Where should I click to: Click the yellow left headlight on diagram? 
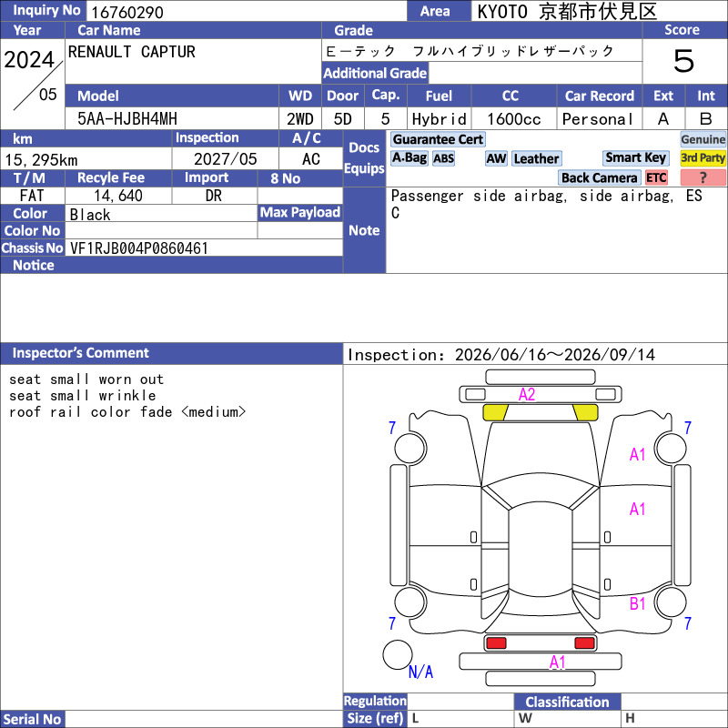pyautogui.click(x=495, y=412)
